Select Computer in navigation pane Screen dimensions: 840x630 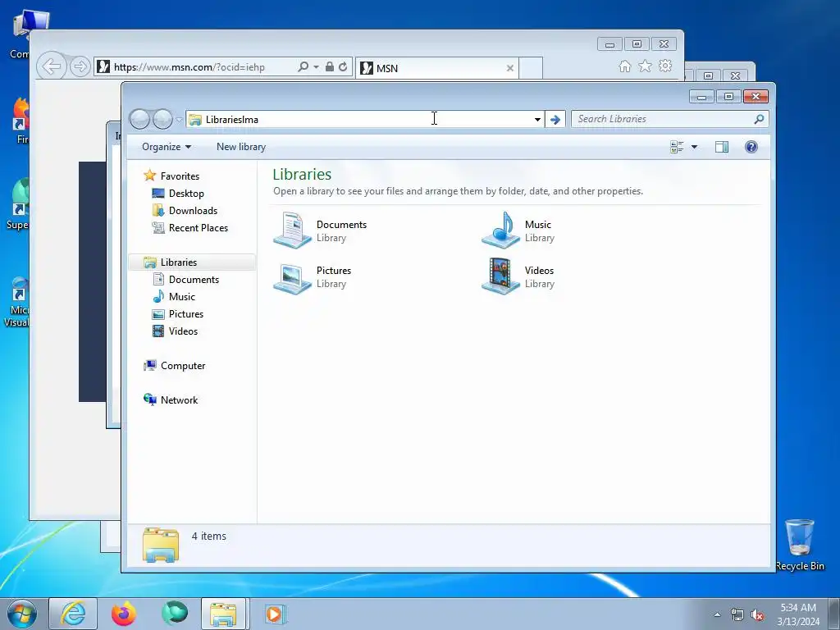(183, 366)
